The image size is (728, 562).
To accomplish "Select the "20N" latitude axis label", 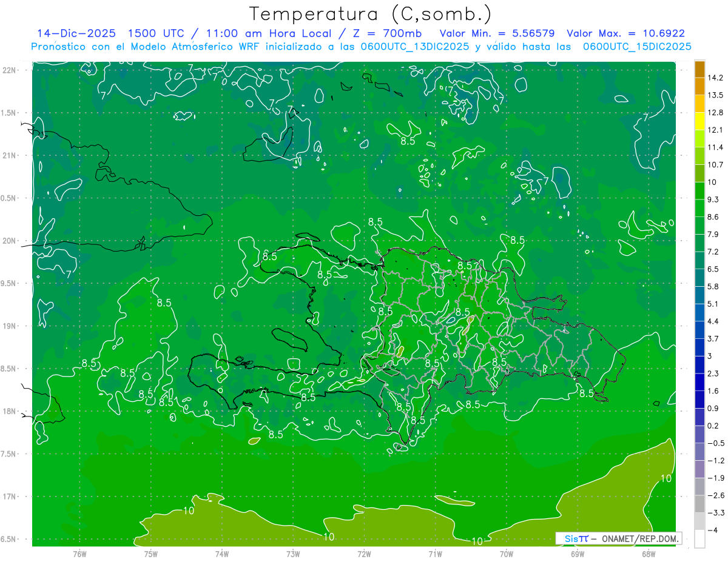I will (9, 241).
